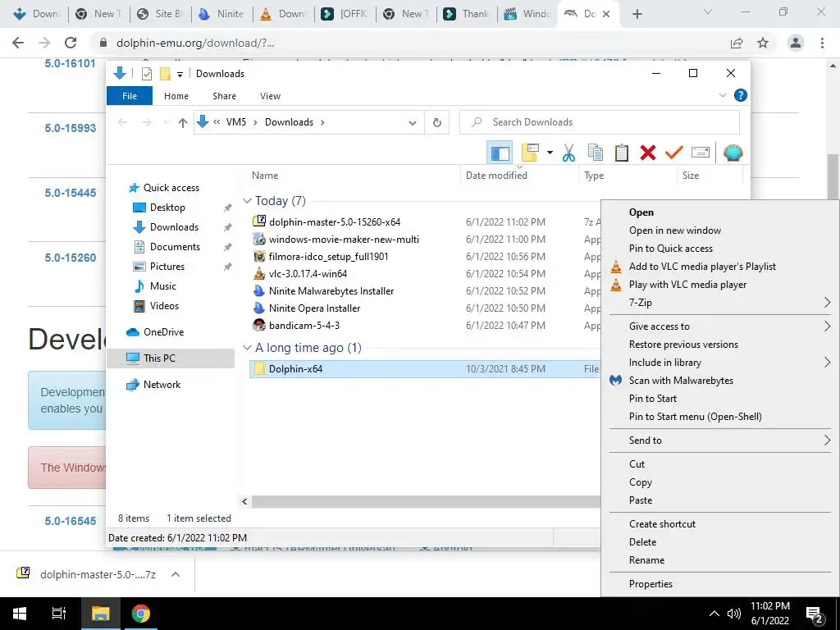Open the 7-Zip submenu
Image resolution: width=840 pixels, height=630 pixels.
click(x=720, y=303)
